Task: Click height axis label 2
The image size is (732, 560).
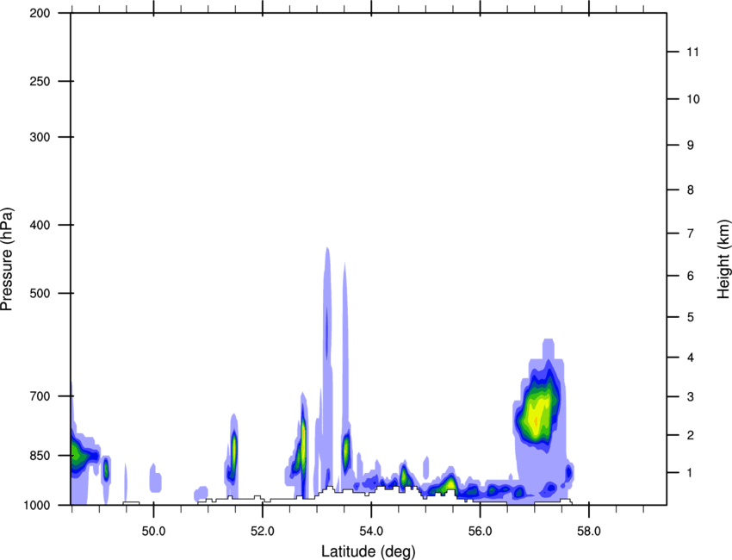Action: (691, 435)
